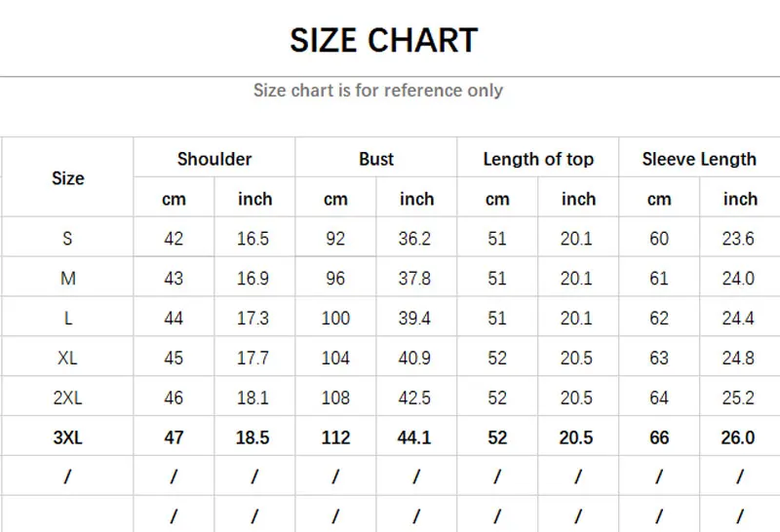Viewport: 780px width, 532px height.
Task: Click the 100 bust cm value
Action: click(x=335, y=319)
